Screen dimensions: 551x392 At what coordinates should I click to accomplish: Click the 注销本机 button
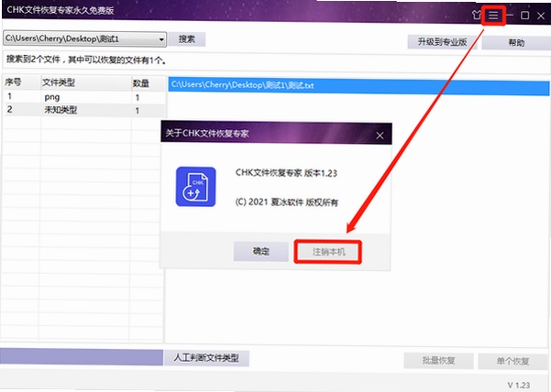(329, 252)
